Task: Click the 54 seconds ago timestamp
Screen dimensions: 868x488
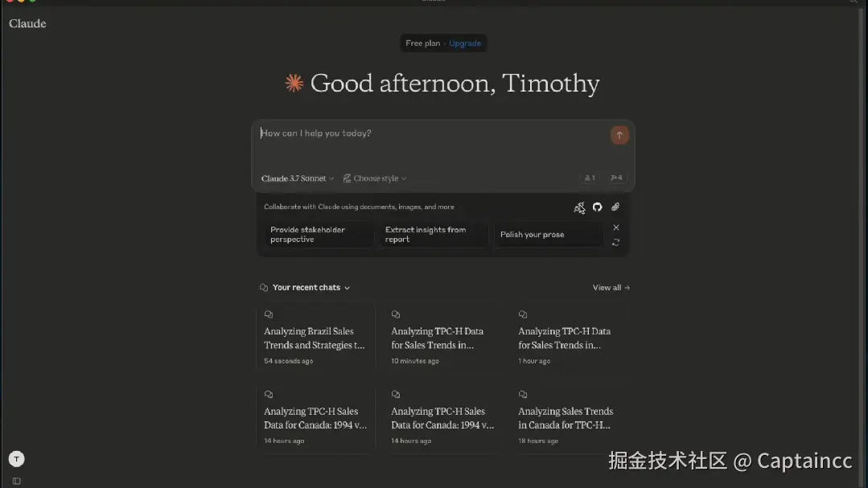Action: pos(289,361)
